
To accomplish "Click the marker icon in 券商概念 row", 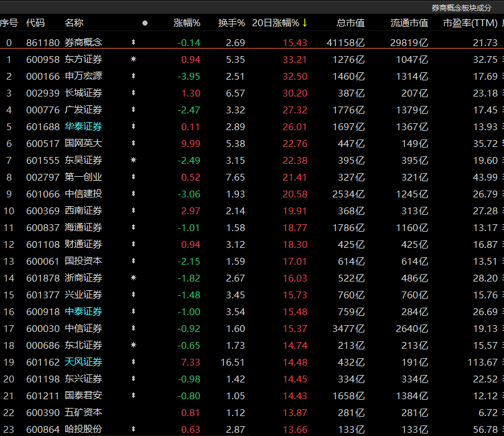I will (x=133, y=42).
